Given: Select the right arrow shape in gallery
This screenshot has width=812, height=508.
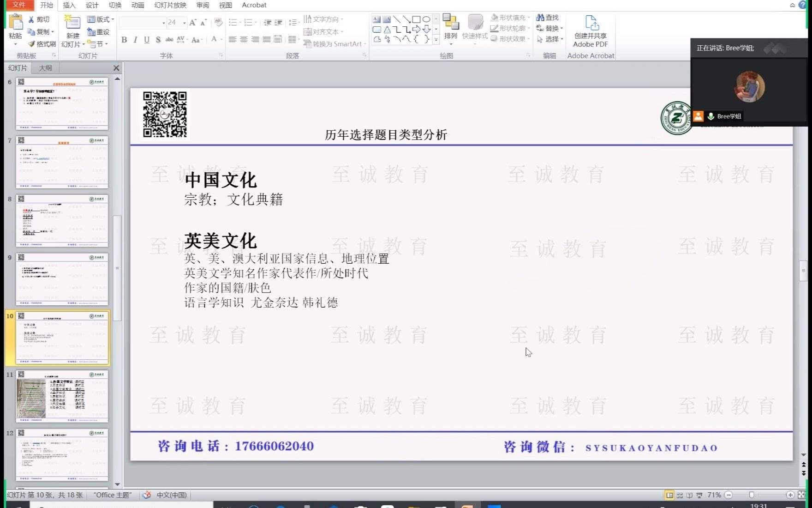Looking at the screenshot, I should pyautogui.click(x=416, y=30).
